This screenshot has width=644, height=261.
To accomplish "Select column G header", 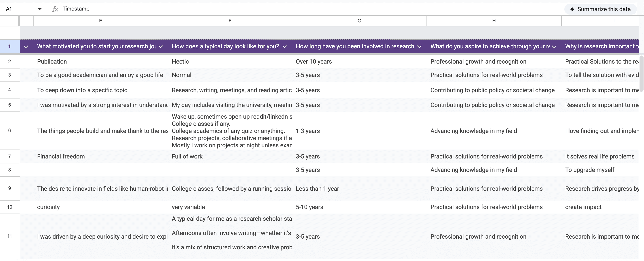I will click(x=359, y=21).
